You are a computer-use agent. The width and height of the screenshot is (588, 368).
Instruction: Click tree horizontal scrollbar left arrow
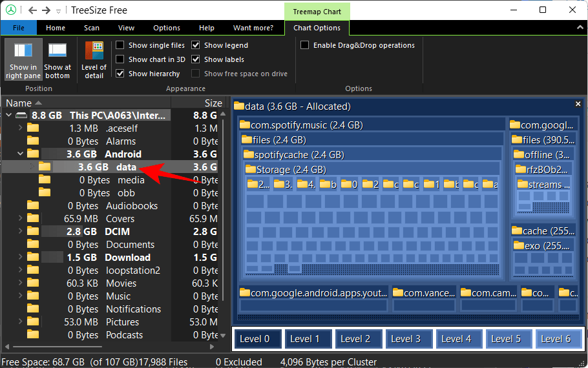(x=6, y=347)
